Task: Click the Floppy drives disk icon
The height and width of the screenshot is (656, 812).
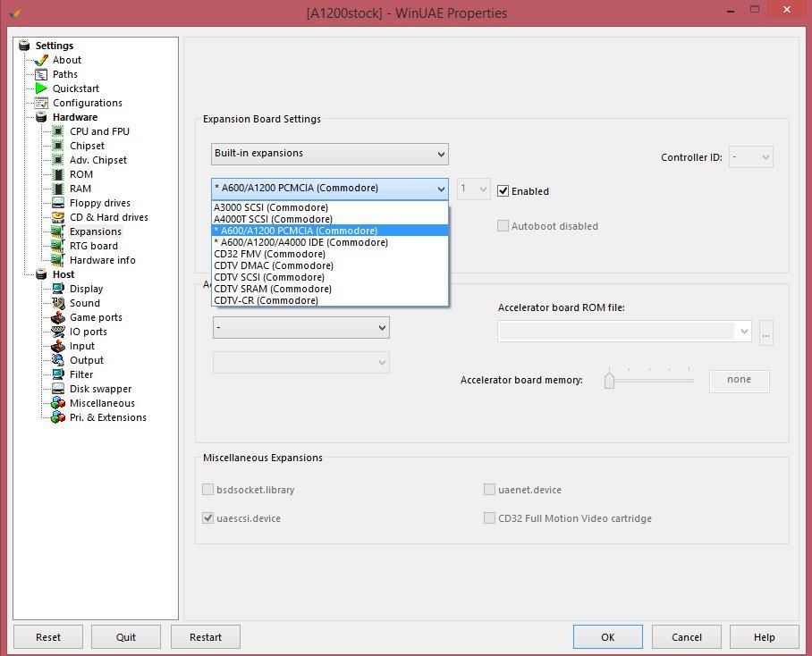Action: [58, 203]
